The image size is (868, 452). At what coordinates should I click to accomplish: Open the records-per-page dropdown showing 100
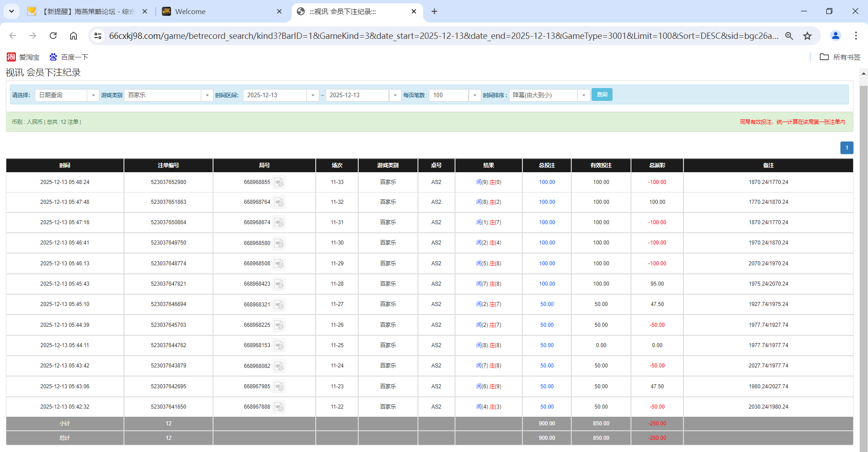coord(474,95)
